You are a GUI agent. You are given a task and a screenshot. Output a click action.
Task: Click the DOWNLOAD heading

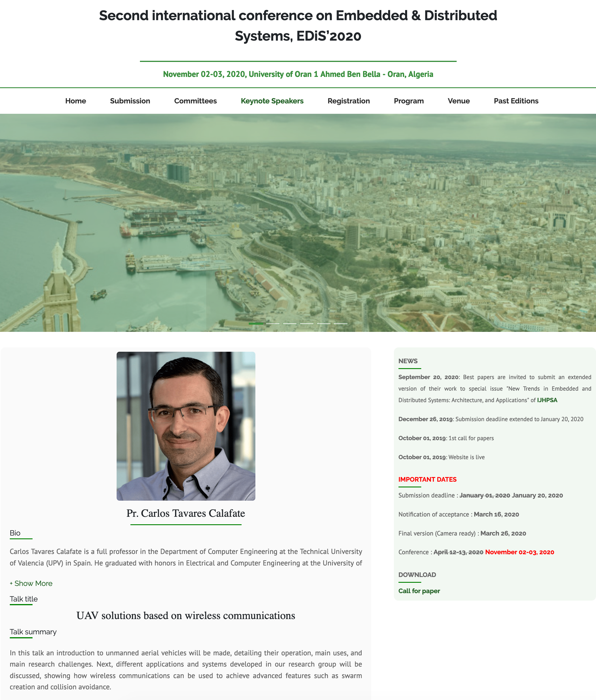tap(417, 575)
